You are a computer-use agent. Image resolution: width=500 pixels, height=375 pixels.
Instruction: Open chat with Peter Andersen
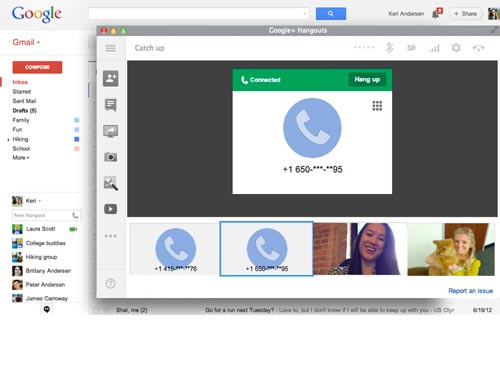pyautogui.click(x=45, y=285)
